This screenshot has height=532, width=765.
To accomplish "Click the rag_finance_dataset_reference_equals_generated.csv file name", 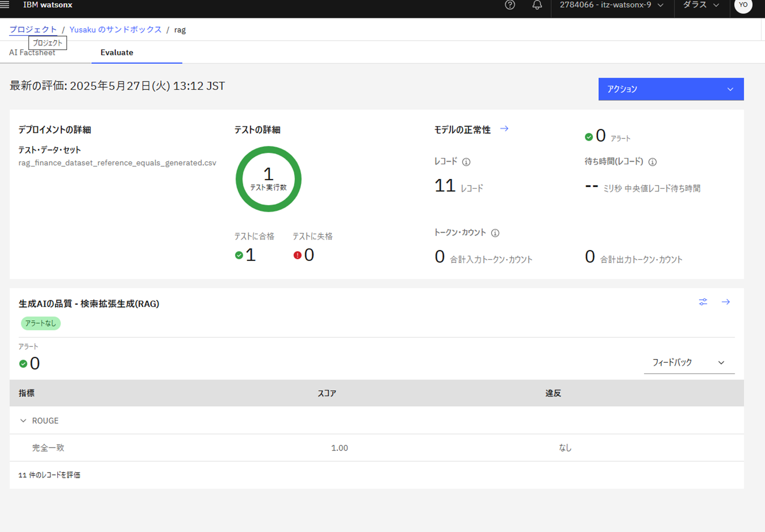I will 117,163.
